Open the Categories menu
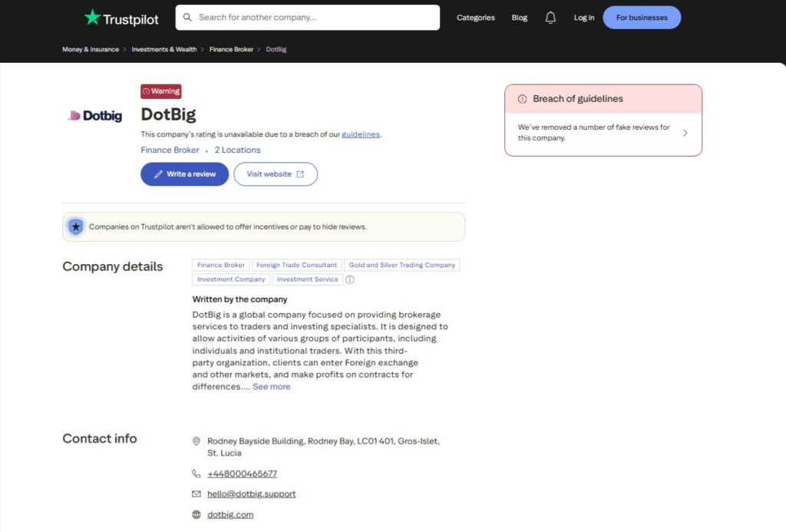The height and width of the screenshot is (532, 786). point(475,17)
